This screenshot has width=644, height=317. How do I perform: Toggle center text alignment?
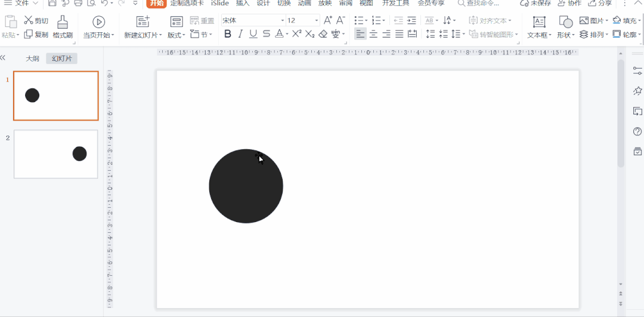coord(373,33)
